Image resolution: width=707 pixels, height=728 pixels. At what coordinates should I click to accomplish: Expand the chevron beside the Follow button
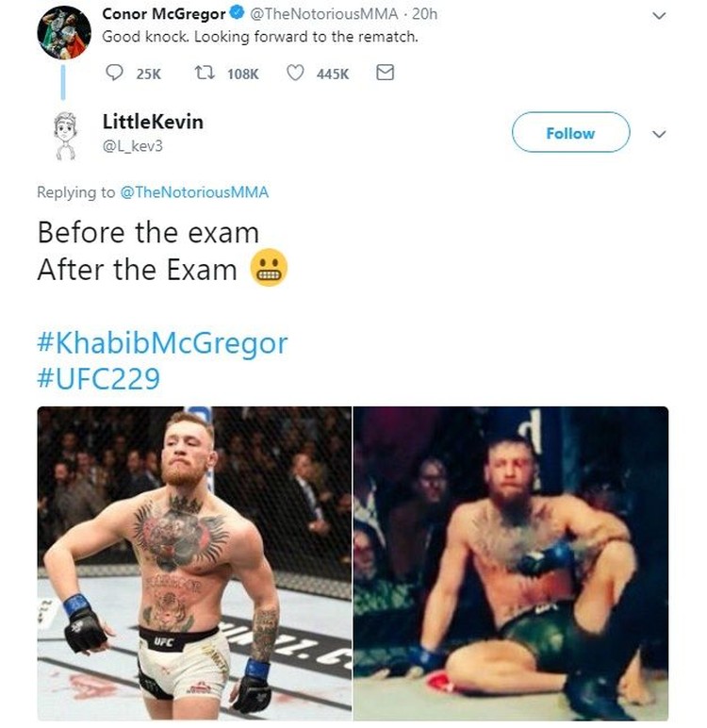(659, 135)
